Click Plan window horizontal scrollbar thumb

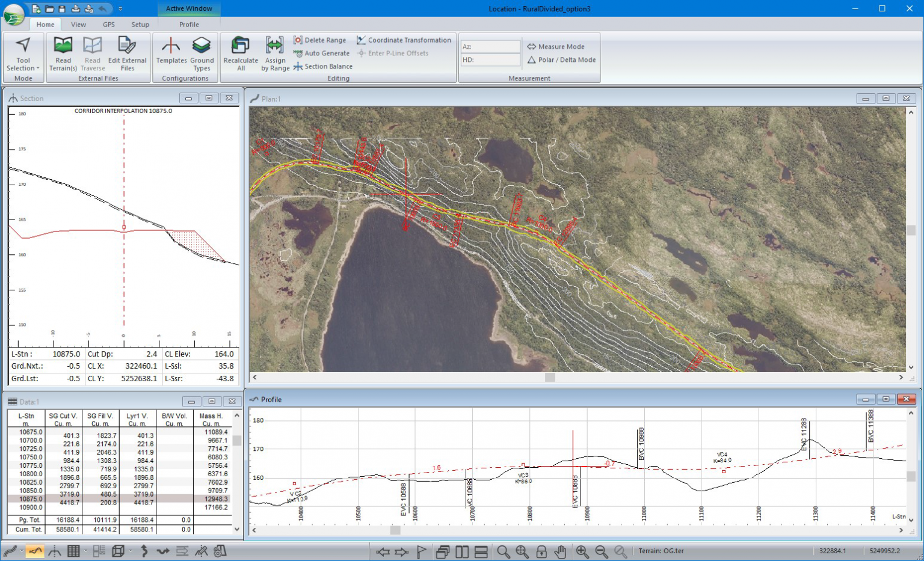550,378
